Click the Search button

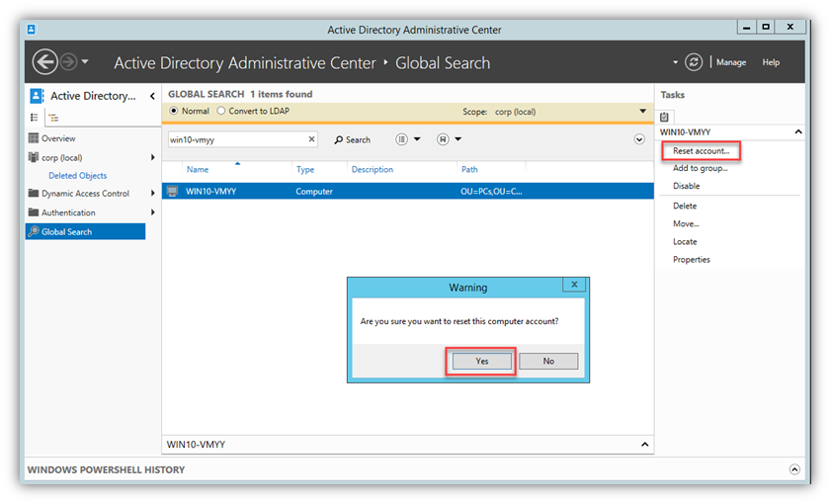click(x=353, y=140)
